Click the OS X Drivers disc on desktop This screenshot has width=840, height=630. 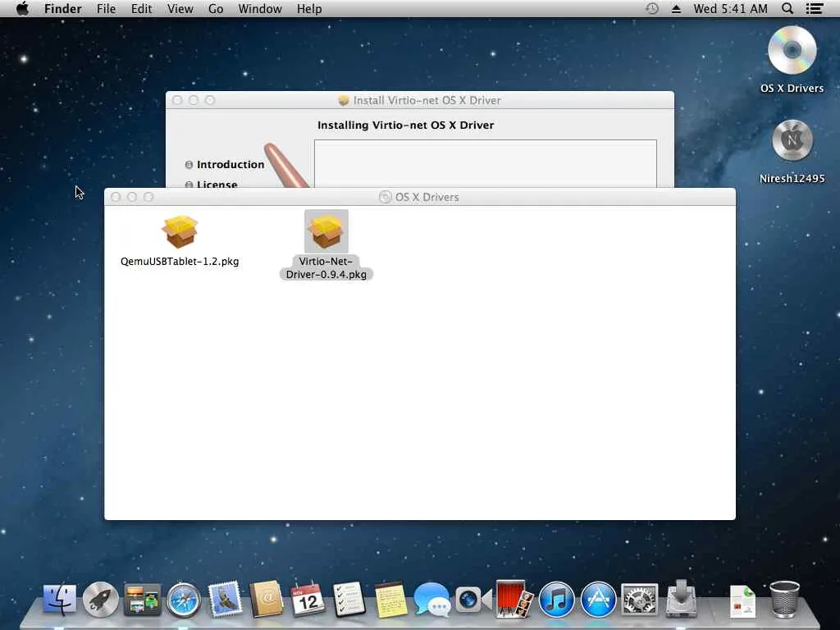792,50
